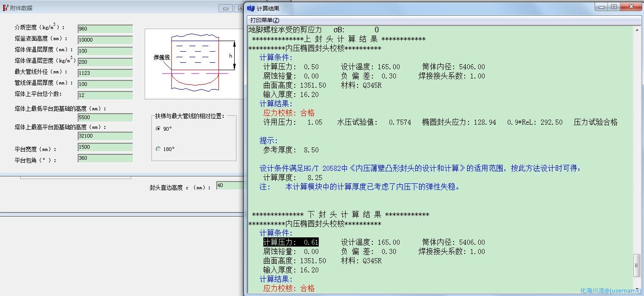Viewport: 644px width, 296px height.
Task: Click the 封头直边高度 c field showing 40
Action: [x=230, y=186]
